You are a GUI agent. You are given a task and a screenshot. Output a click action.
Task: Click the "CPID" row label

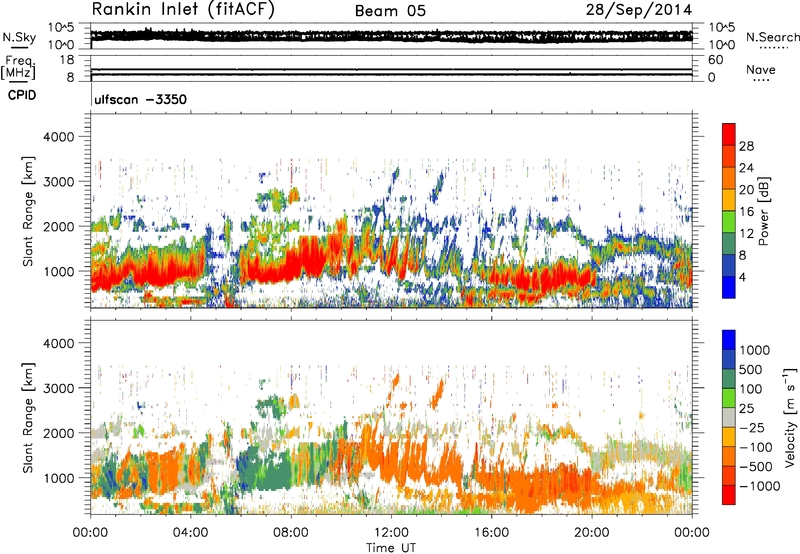click(22, 95)
